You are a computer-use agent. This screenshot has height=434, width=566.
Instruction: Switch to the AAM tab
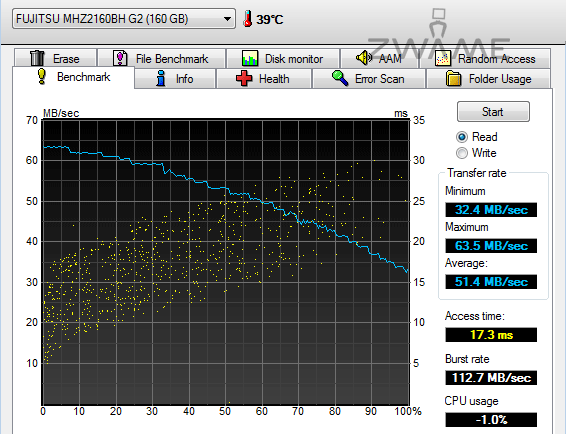click(379, 58)
